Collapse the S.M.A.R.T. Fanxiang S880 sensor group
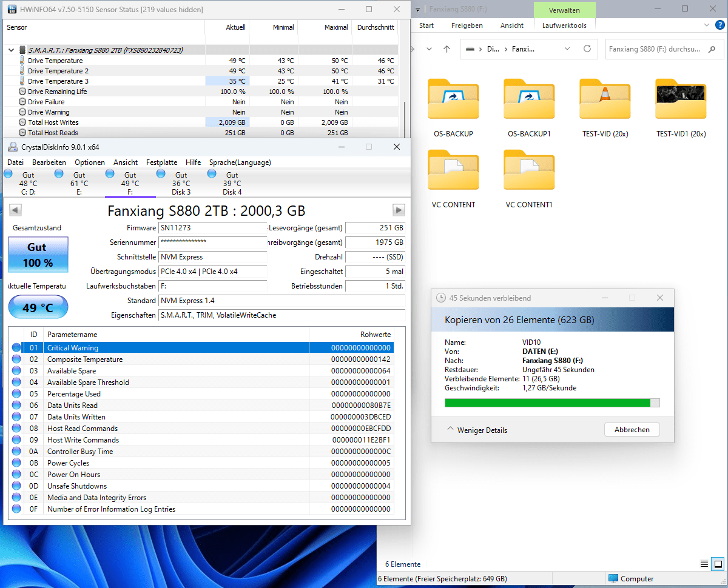Viewport: 728px width, 588px height. click(11, 50)
